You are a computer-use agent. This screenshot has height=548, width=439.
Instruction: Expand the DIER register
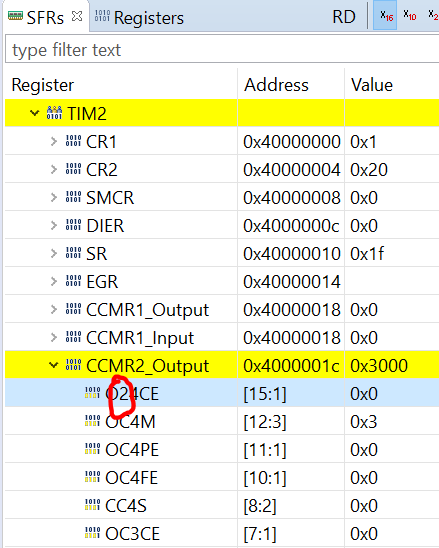53,225
